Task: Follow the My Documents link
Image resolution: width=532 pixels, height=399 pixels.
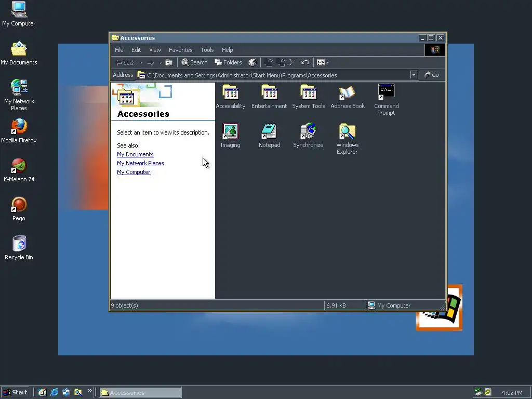Action: (135, 154)
